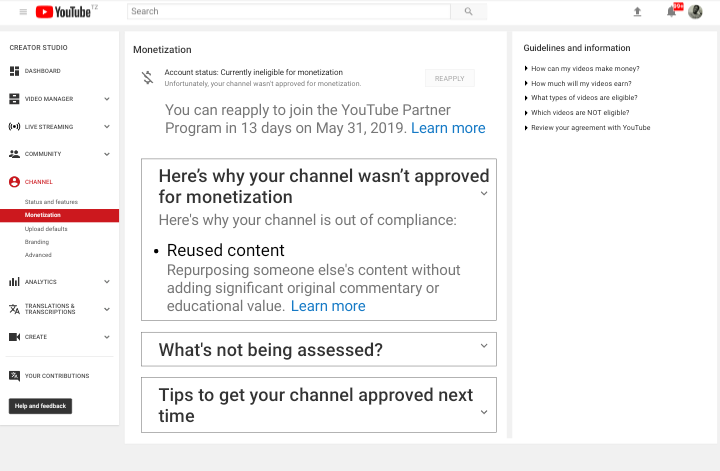Expand the Create chevron
Viewport: 720px width, 471px height.
pos(107,337)
